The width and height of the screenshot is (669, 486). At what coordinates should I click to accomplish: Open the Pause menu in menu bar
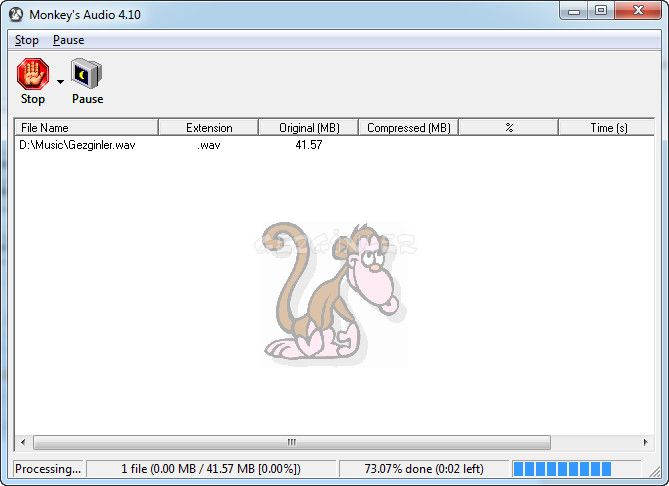[x=68, y=40]
